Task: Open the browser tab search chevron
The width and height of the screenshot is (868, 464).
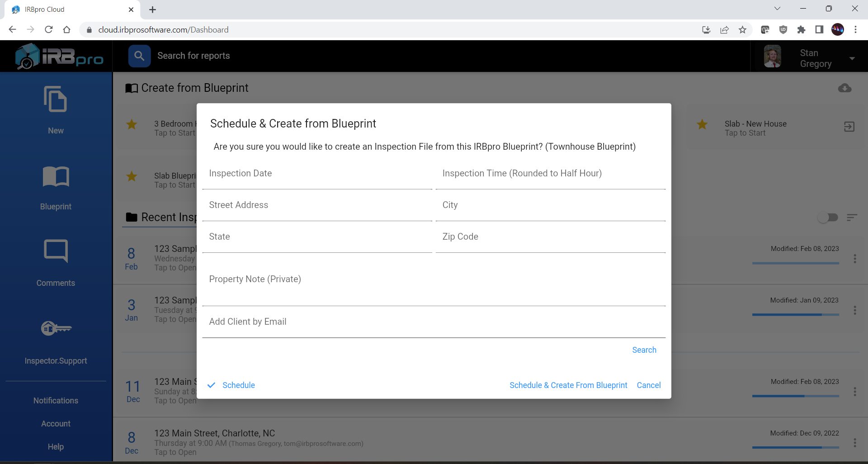Action: click(x=778, y=8)
